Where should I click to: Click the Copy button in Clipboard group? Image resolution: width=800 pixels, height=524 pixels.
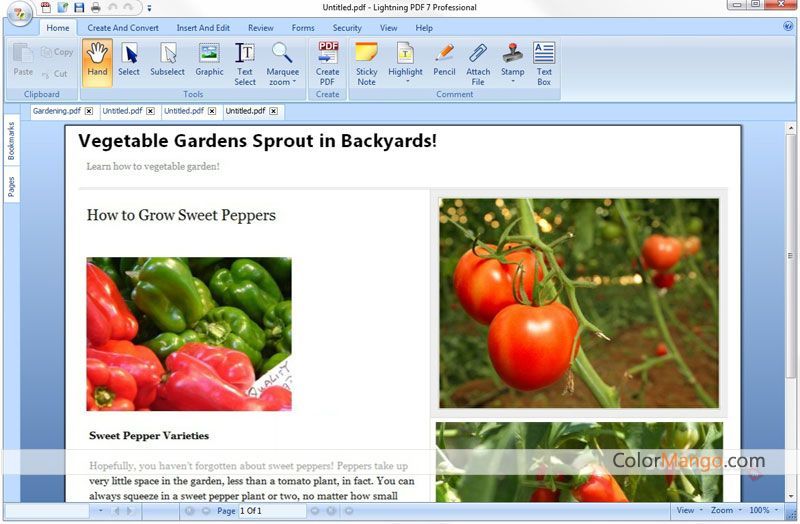tap(57, 52)
